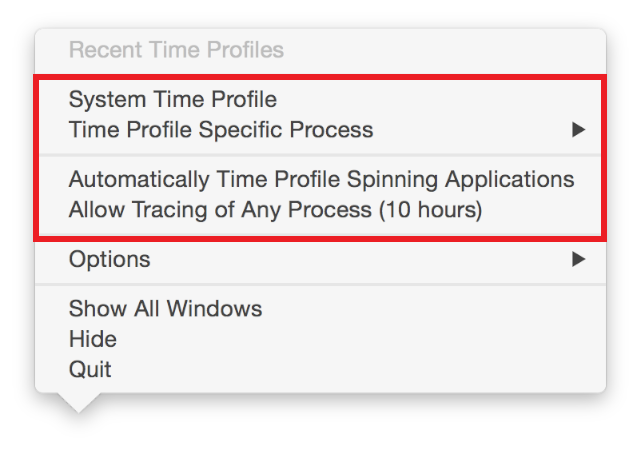Open the Options submenu
The width and height of the screenshot is (641, 450).
(110, 259)
